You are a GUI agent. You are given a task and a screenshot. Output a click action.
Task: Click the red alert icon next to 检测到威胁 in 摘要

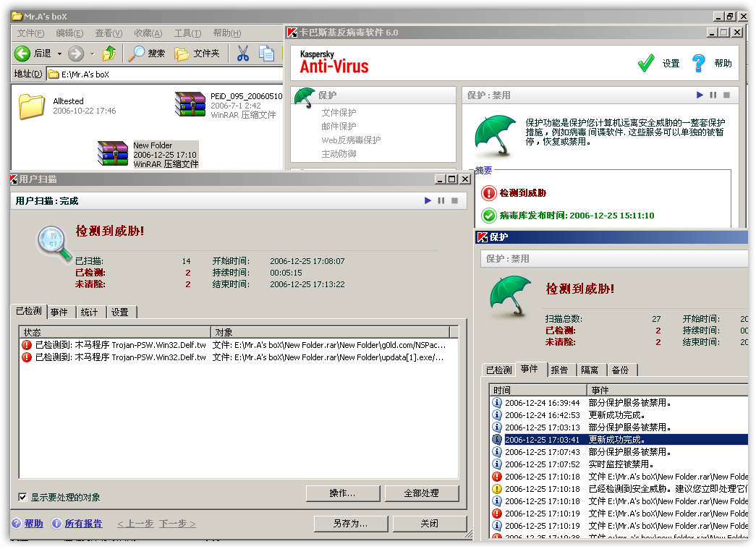pyautogui.click(x=488, y=193)
